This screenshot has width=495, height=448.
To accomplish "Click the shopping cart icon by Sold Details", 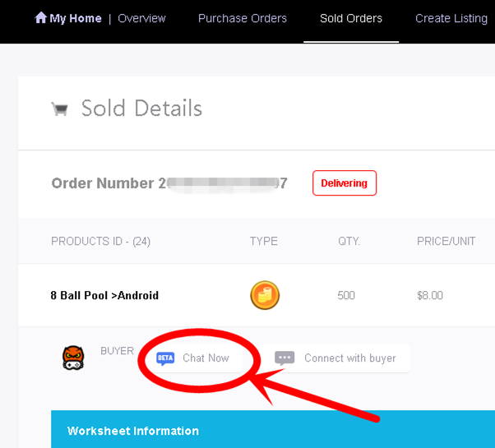I will pos(59,109).
